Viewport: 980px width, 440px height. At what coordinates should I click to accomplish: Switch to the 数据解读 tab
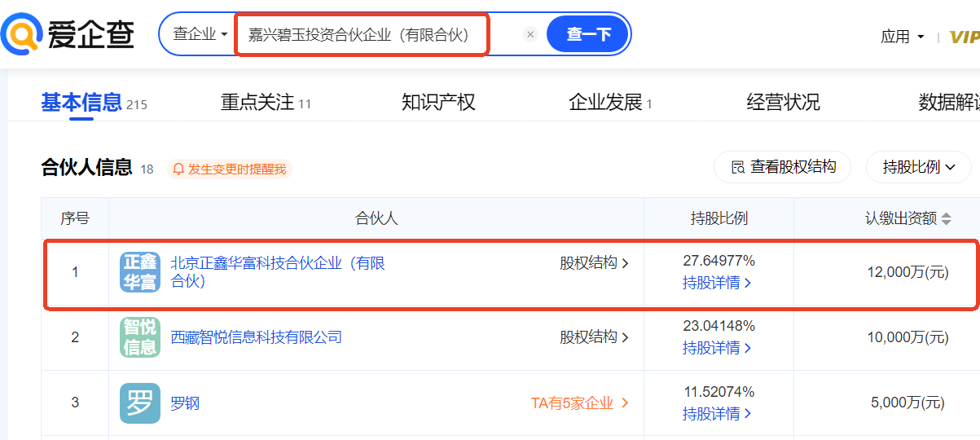point(949,103)
